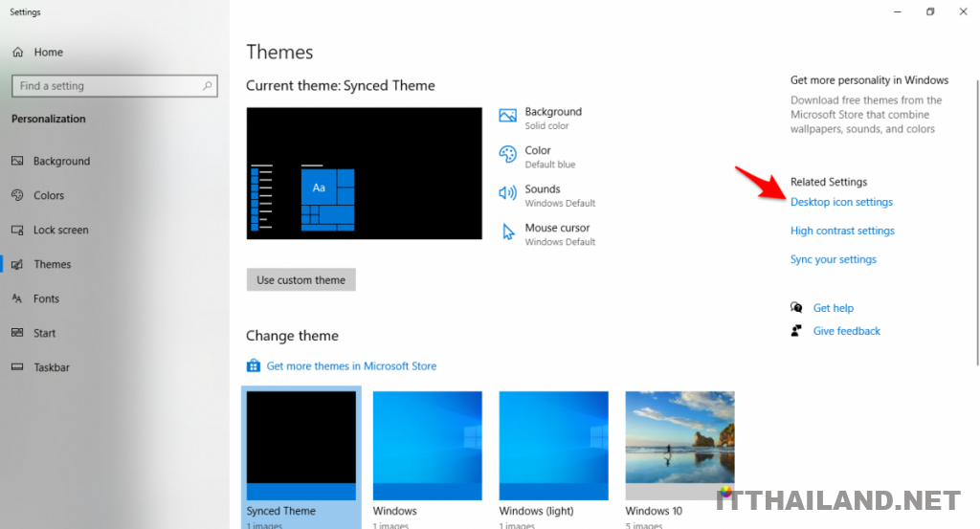Click the Give feedback link
This screenshot has height=529, width=980.
pyautogui.click(x=846, y=331)
